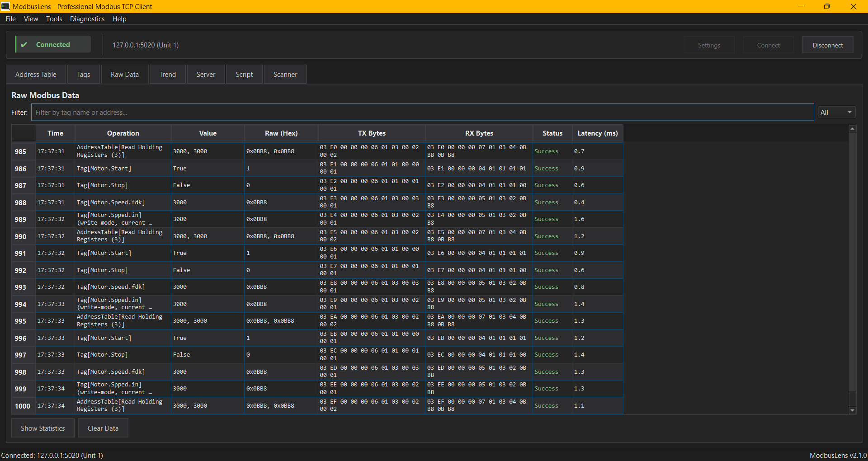
Task: Open the View menu
Action: (31, 19)
